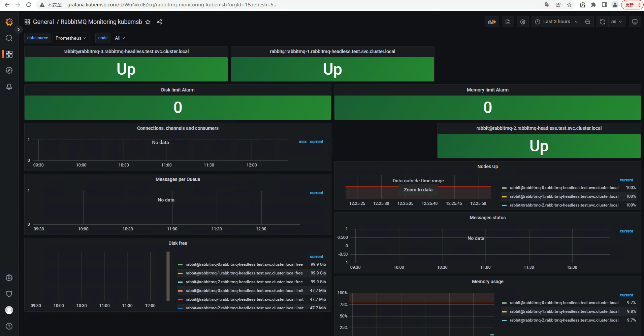Toggle rabbitmq-0 series in Memory usage legend
This screenshot has width=644, height=336.
click(x=564, y=303)
